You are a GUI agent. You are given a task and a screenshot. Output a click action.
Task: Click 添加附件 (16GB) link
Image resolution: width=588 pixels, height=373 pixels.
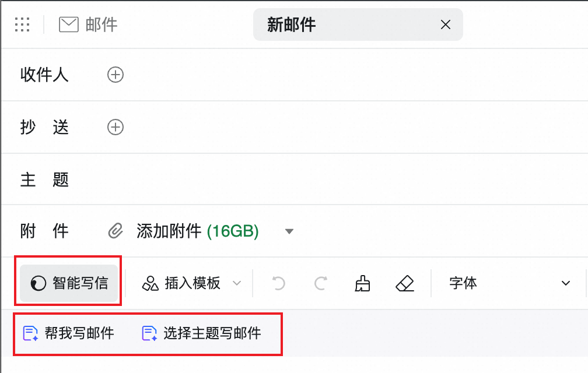click(198, 231)
